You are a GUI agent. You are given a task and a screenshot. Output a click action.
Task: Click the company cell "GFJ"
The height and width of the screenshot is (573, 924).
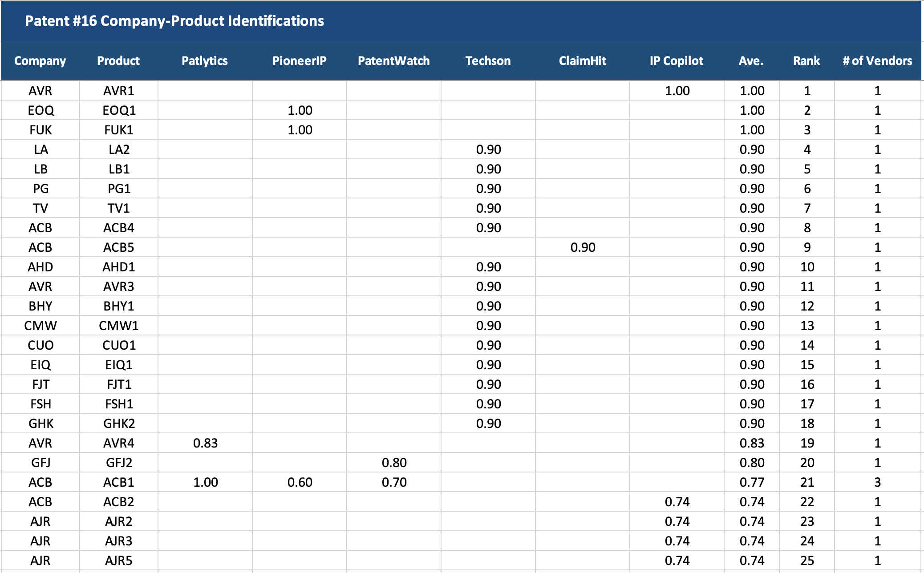pos(41,463)
